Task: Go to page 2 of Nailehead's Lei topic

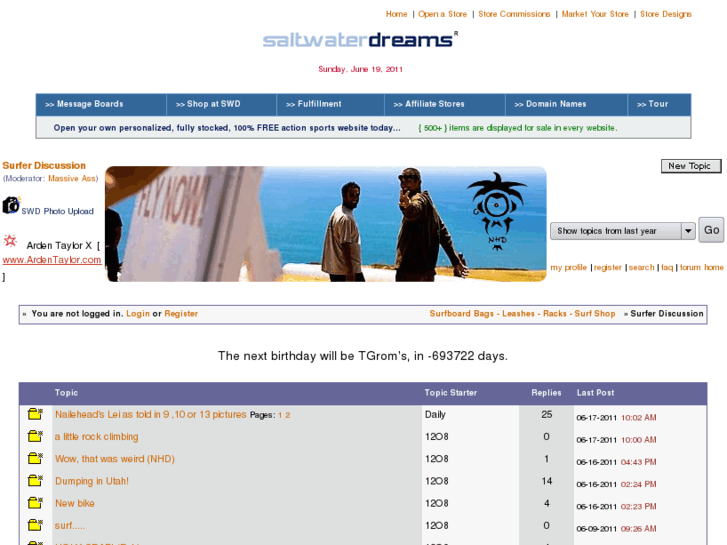Action: (287, 415)
